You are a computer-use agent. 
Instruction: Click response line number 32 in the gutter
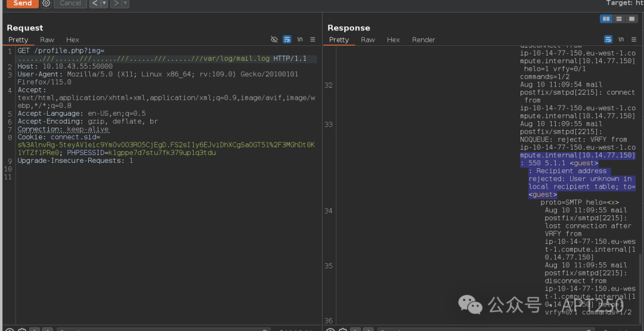click(x=329, y=85)
